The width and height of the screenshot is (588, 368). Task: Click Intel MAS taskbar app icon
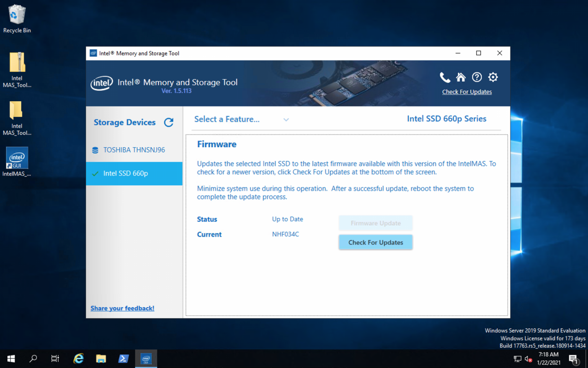click(146, 359)
